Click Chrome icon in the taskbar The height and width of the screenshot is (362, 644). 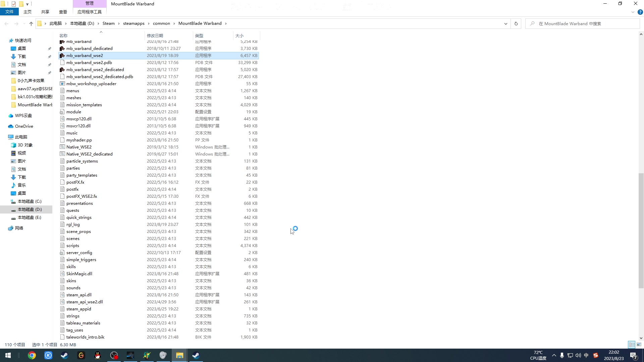pos(32,356)
